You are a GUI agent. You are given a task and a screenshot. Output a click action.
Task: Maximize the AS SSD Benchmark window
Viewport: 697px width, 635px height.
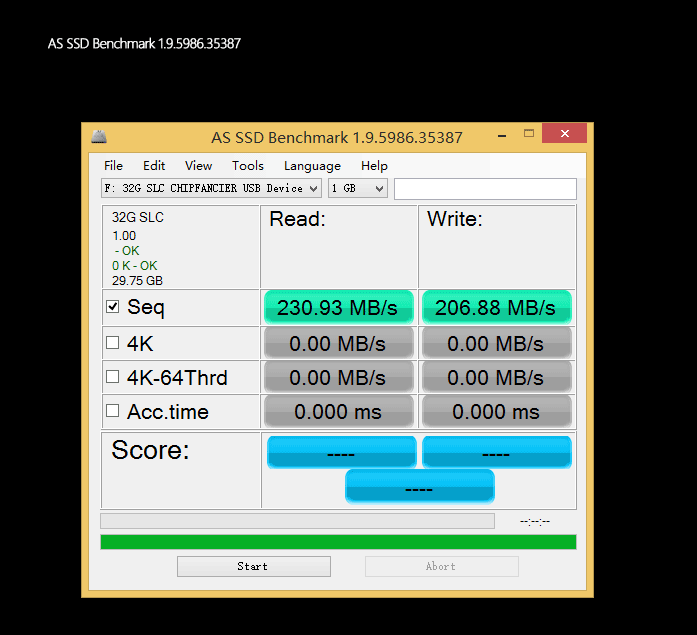tap(529, 134)
